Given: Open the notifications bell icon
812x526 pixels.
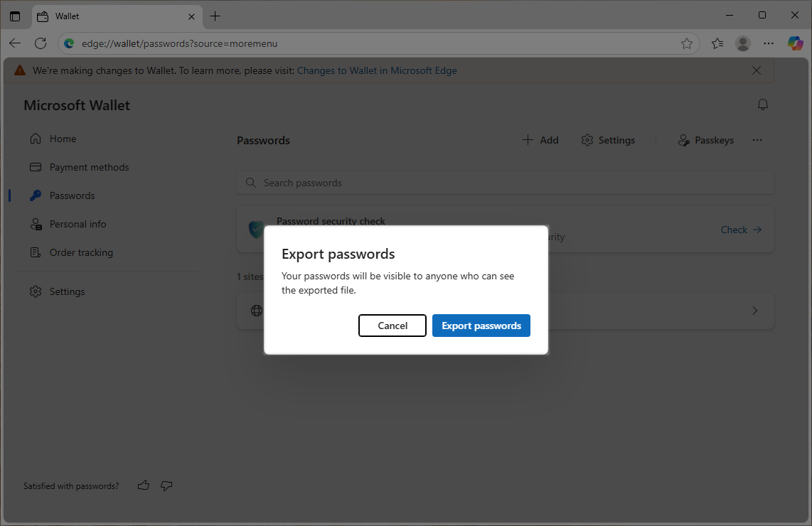Looking at the screenshot, I should (763, 105).
